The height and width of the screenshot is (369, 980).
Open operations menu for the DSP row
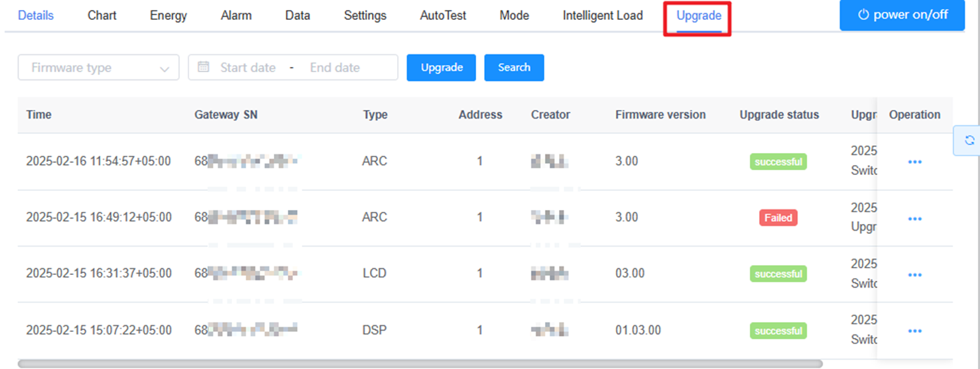pyautogui.click(x=915, y=331)
